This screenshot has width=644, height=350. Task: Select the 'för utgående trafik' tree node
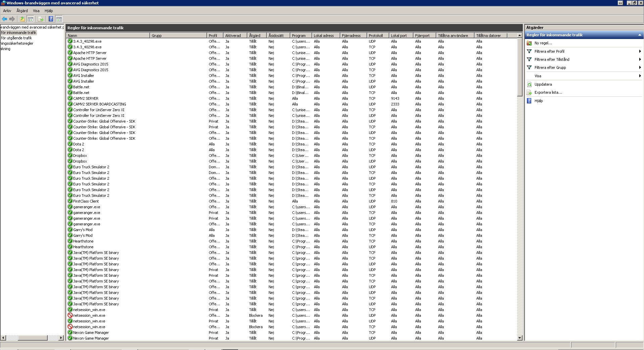coord(16,38)
